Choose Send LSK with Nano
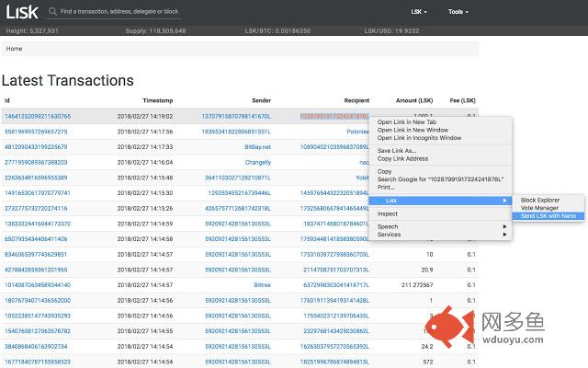The height and width of the screenshot is (368, 588). [548, 216]
